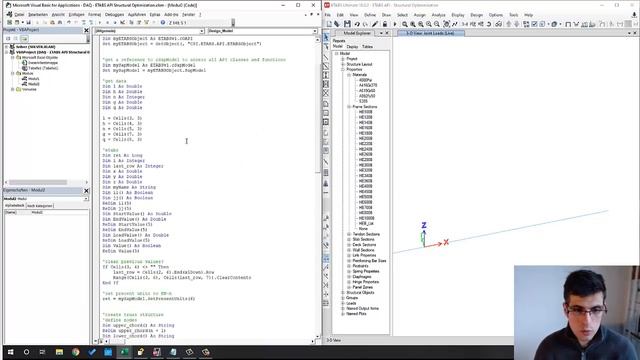640x360 pixels.
Task: Click the ETABS zoom out magnifier
Action: tap(437, 24)
